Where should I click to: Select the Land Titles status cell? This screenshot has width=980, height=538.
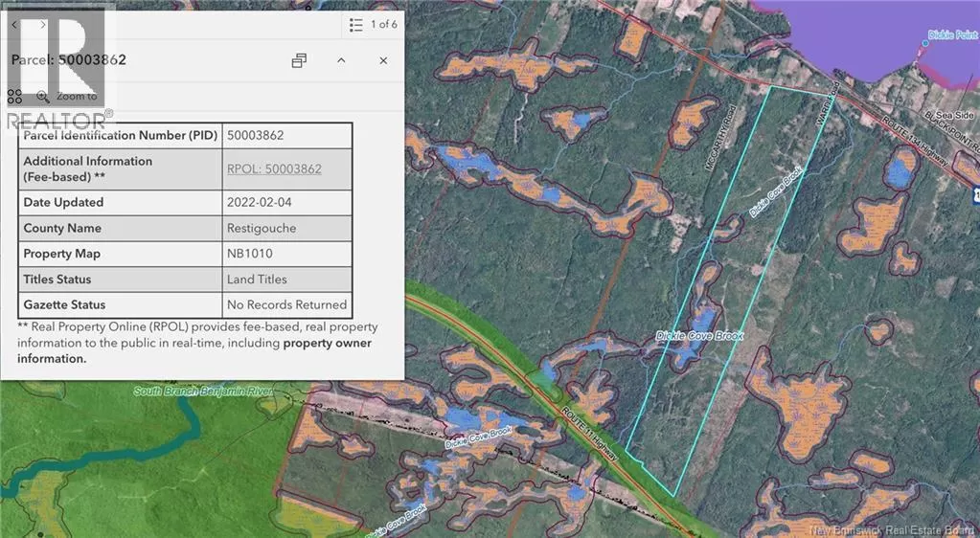[257, 280]
